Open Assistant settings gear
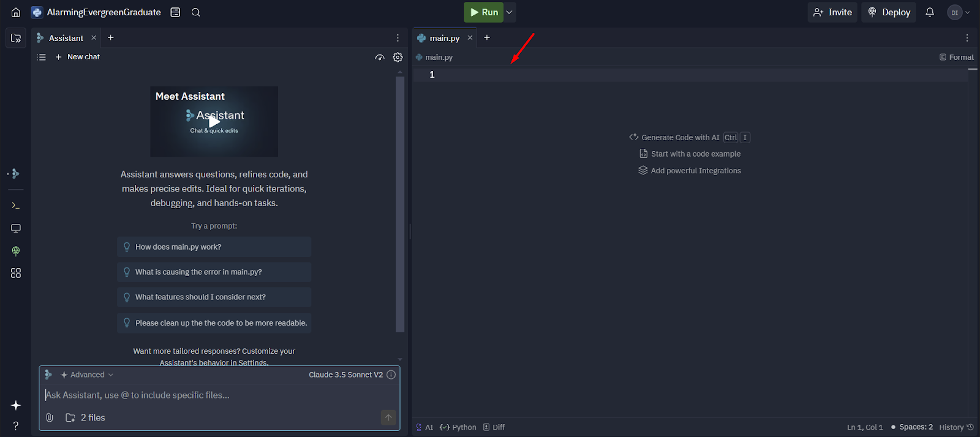The width and height of the screenshot is (980, 437). (x=398, y=57)
